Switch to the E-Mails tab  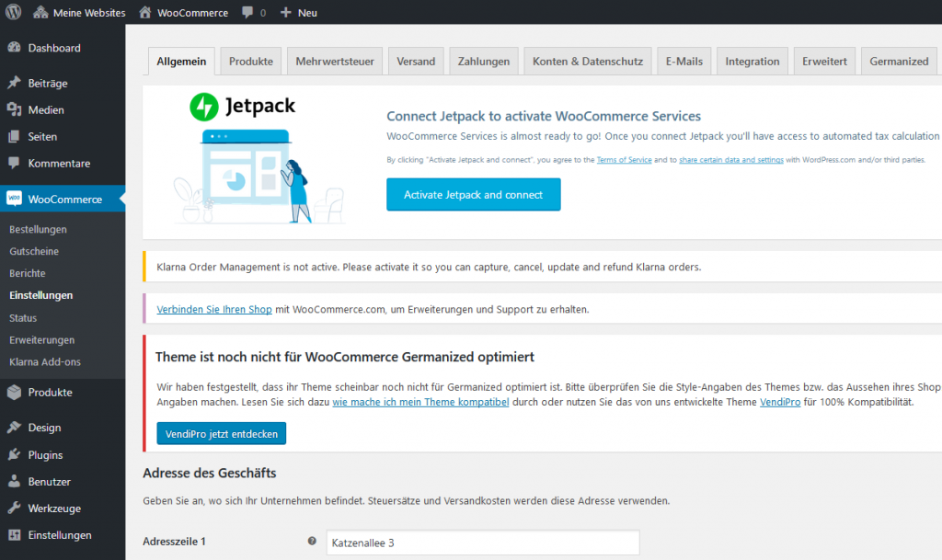tap(684, 62)
